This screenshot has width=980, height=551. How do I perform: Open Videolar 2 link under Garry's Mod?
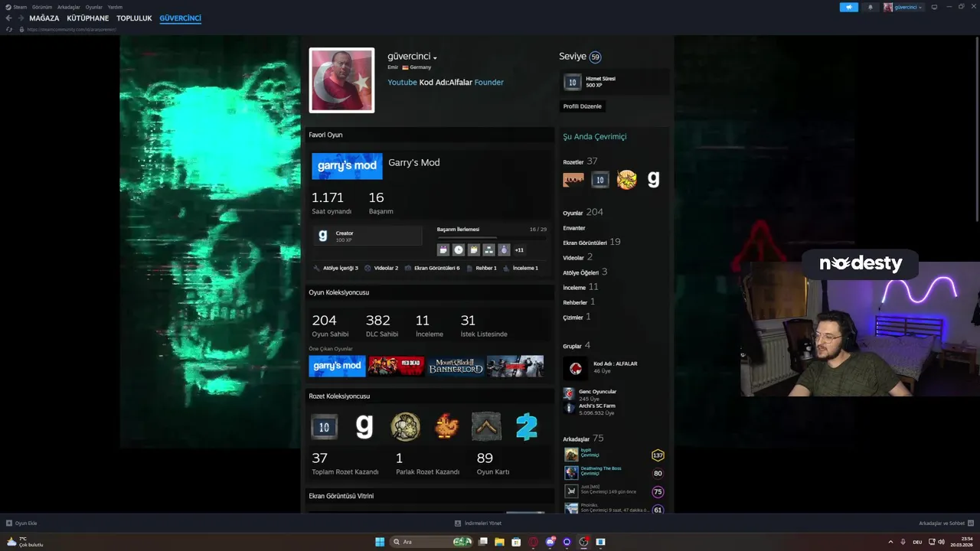coord(381,268)
